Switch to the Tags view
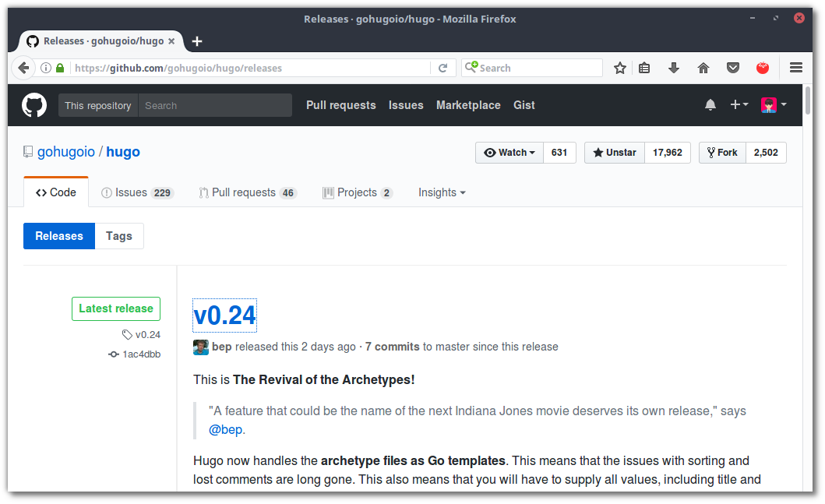Image resolution: width=825 pixels, height=504 pixels. pyautogui.click(x=118, y=235)
